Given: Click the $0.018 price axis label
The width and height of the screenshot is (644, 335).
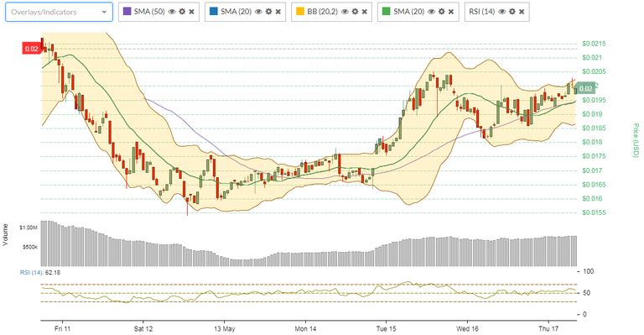Looking at the screenshot, I should [x=592, y=142].
